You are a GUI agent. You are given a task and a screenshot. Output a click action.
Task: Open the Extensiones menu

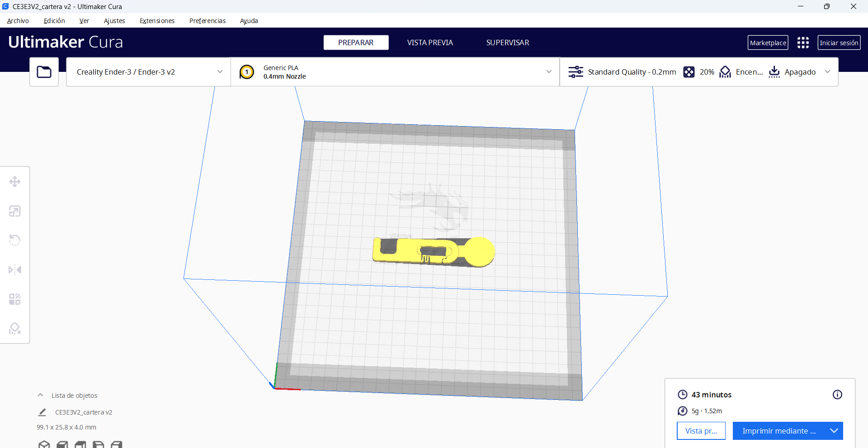pos(157,21)
